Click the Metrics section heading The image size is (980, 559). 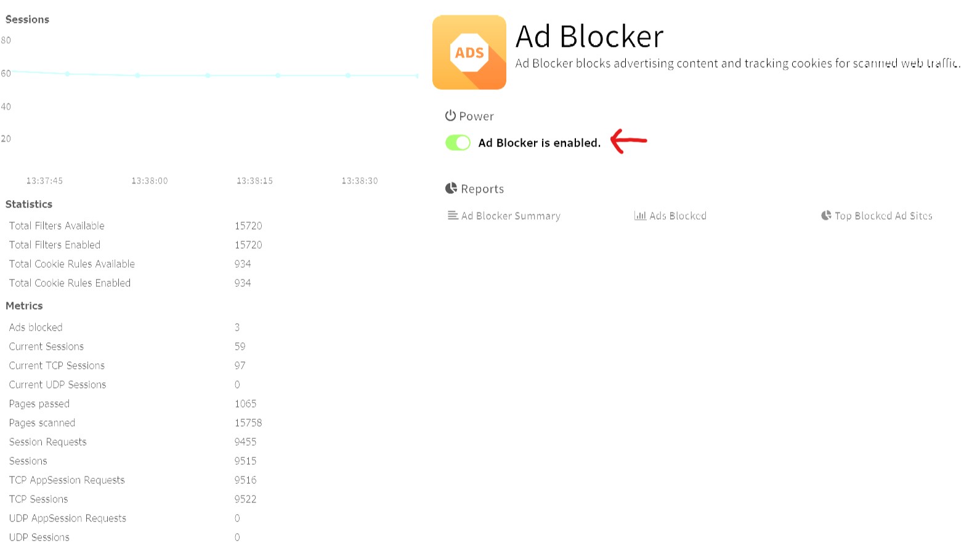(x=24, y=306)
